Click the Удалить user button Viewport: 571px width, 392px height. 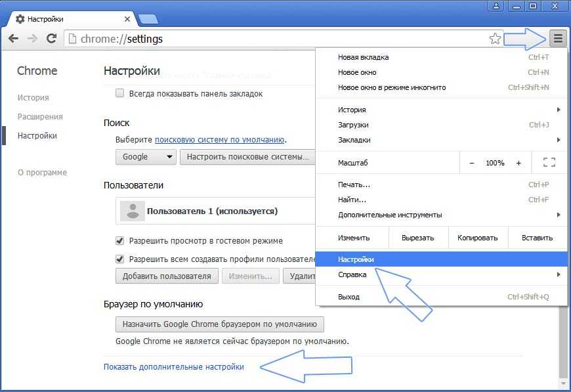(x=300, y=276)
